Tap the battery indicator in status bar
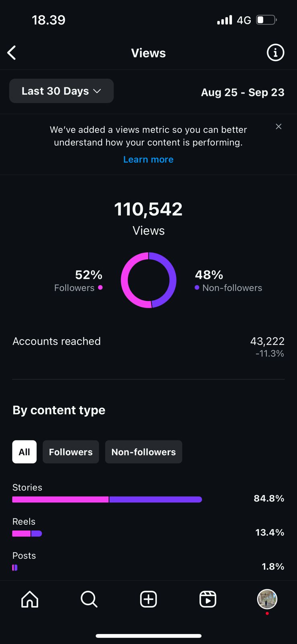This screenshot has width=297, height=644. (x=266, y=20)
